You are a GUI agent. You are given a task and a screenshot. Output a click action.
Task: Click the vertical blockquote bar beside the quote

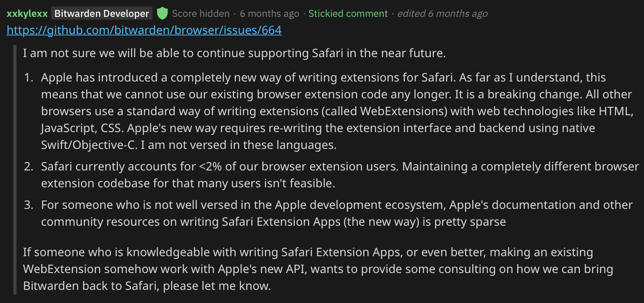tap(15, 170)
